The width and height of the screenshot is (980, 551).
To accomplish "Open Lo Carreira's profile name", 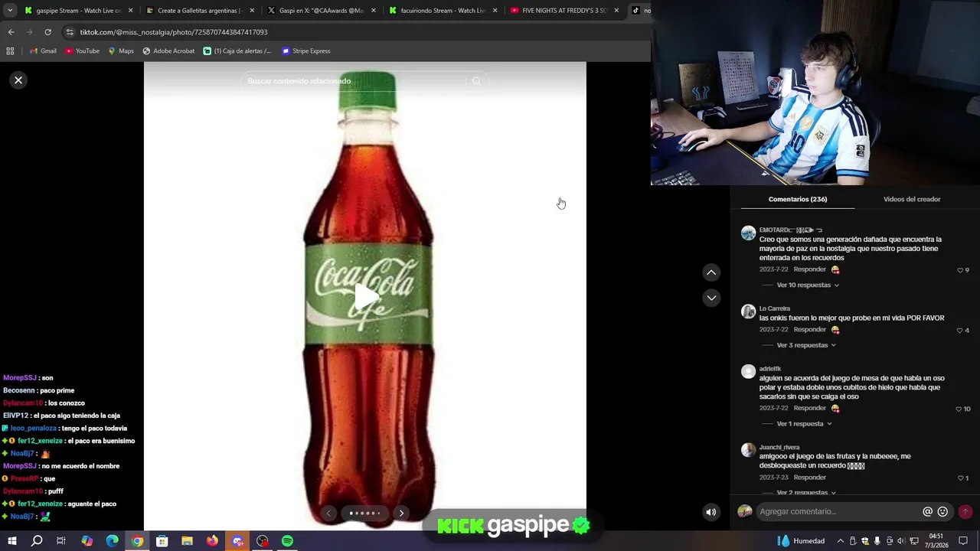I will [774, 308].
